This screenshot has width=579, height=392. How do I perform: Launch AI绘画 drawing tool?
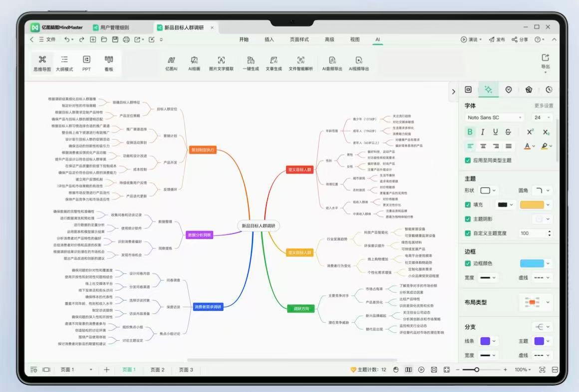click(194, 63)
